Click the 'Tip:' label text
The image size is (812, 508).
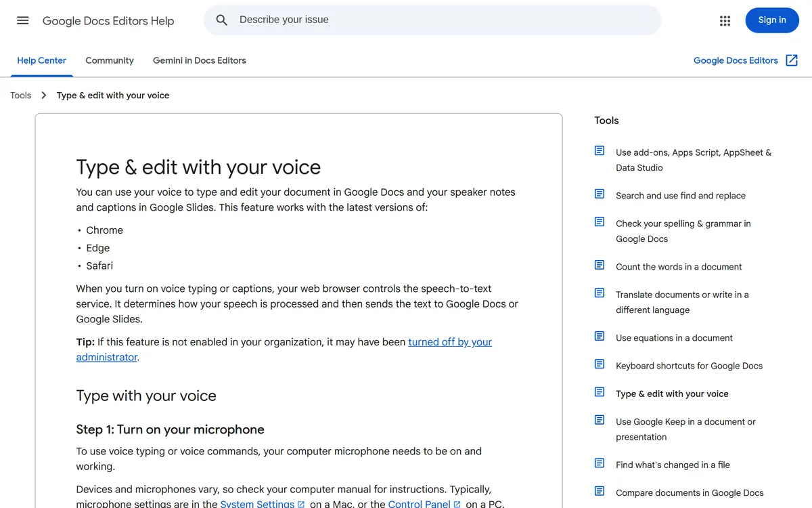pos(85,342)
